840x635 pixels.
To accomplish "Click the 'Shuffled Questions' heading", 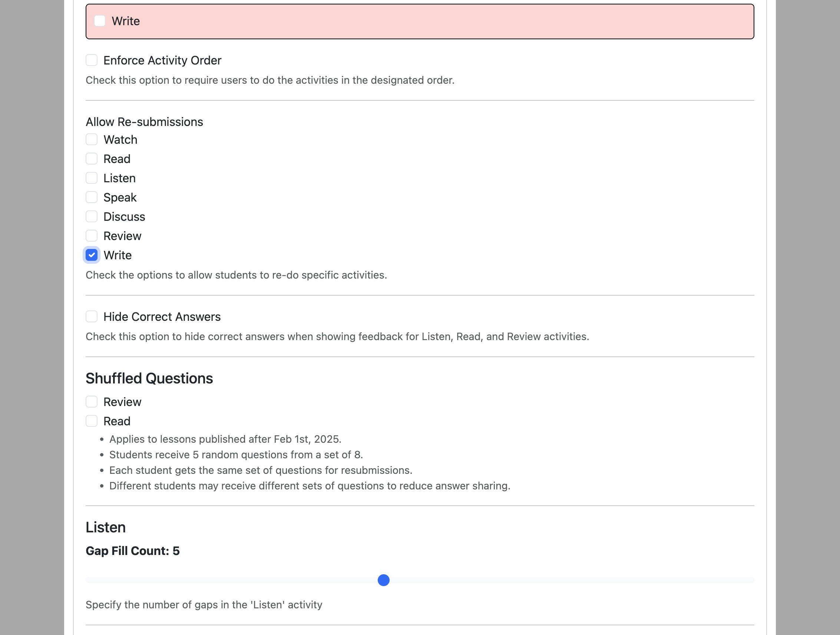I will 149,378.
